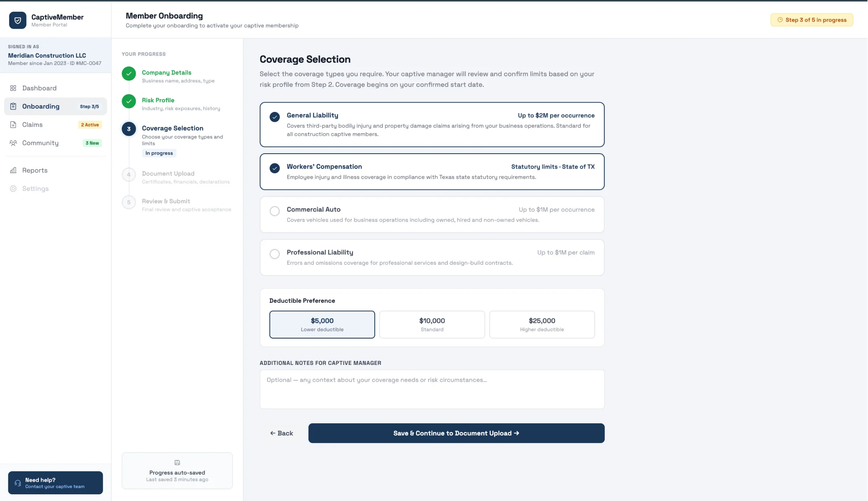
Task: Choose the $5,000 lower deductible option
Action: pos(322,324)
